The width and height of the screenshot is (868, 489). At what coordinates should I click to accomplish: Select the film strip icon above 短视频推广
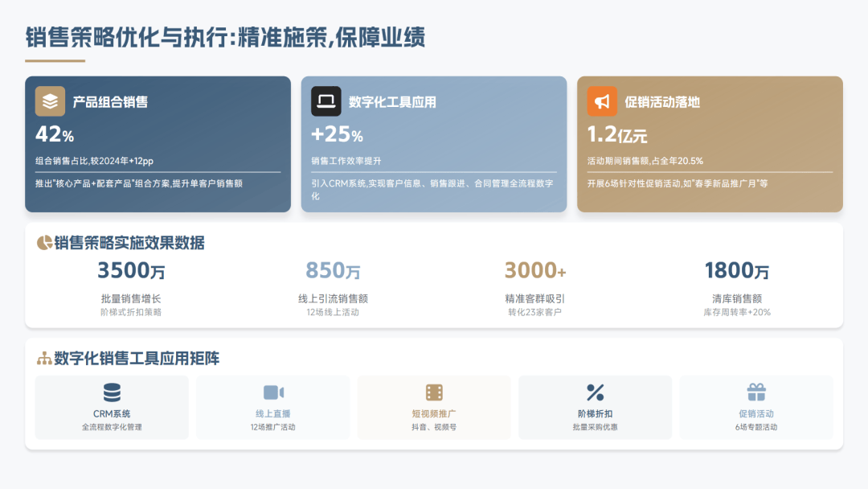pos(434,392)
